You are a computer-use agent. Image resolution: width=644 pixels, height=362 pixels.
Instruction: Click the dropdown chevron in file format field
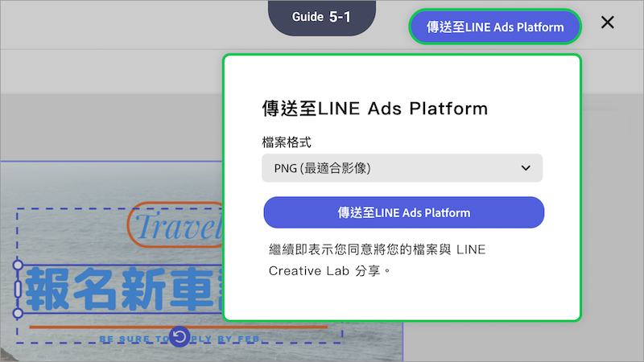(526, 168)
